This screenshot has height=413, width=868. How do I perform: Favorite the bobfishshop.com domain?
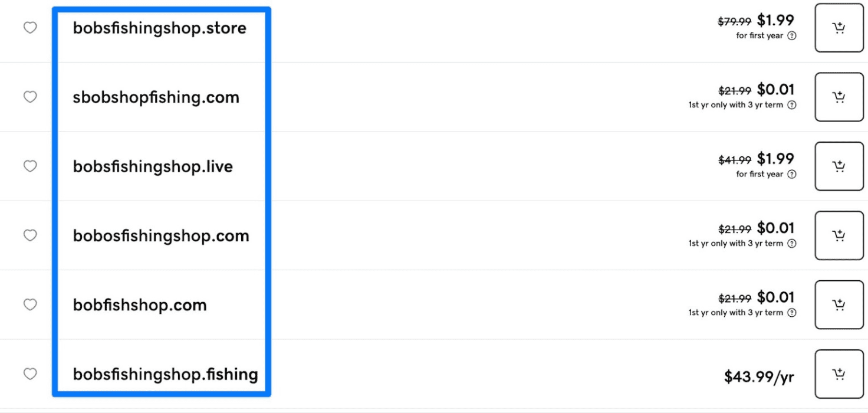coord(29,304)
